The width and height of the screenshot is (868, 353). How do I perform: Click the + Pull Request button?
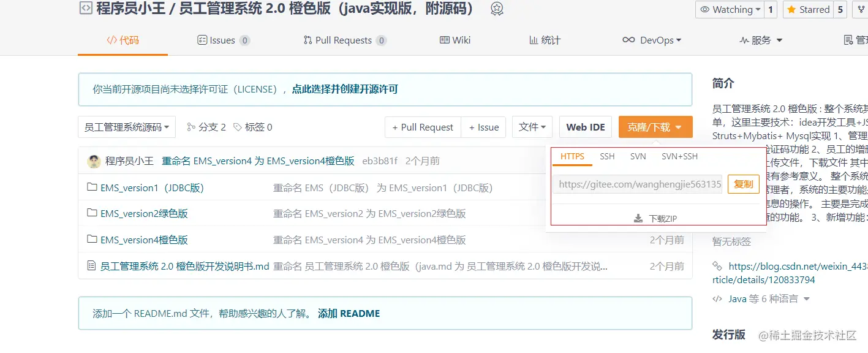[x=423, y=127]
